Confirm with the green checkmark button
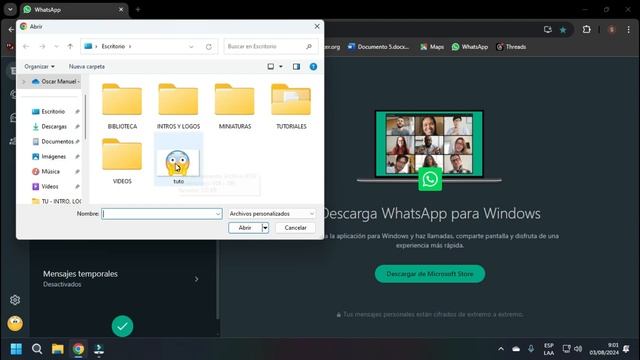Viewport: 640px width, 360px height. [x=122, y=326]
